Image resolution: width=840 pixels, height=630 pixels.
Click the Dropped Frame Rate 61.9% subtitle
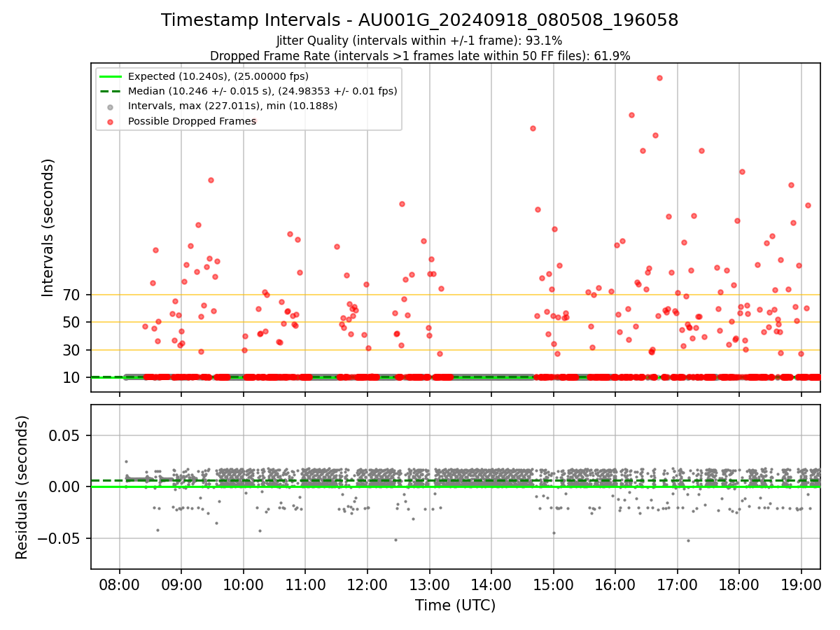[x=420, y=56]
